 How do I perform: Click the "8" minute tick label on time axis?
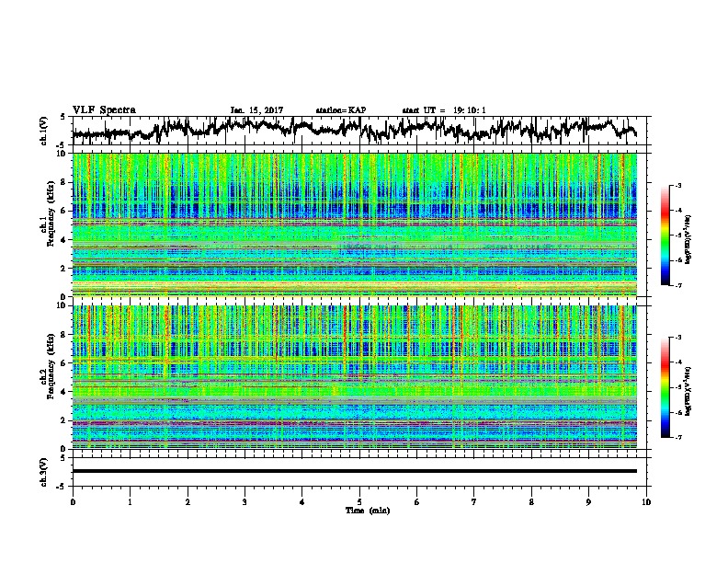531,502
